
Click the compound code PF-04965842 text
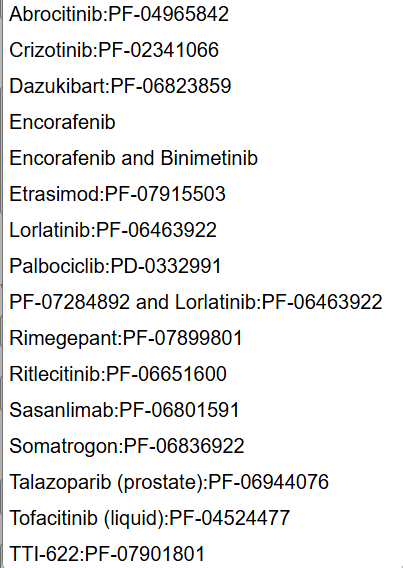pyautogui.click(x=169, y=14)
